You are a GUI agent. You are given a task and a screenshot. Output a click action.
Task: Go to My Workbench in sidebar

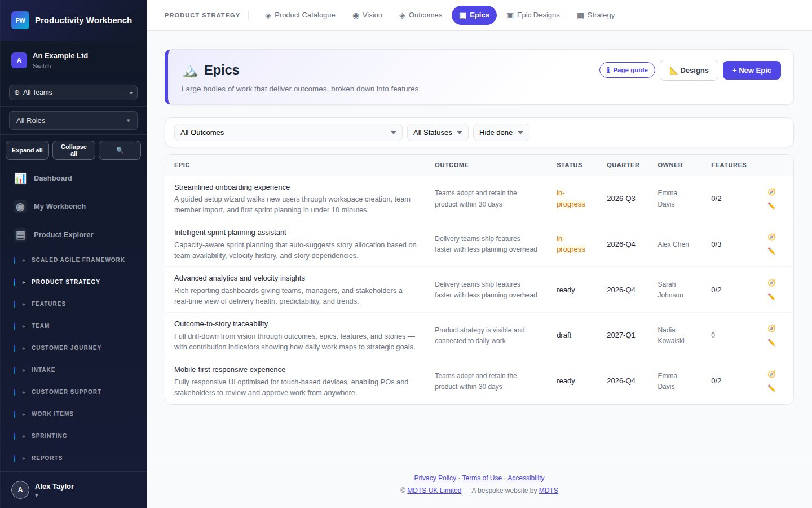pos(73,207)
